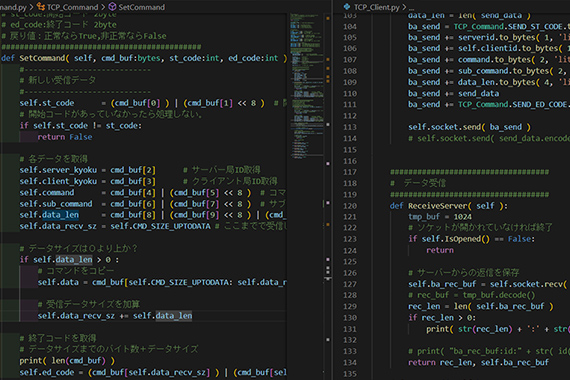Click 'self.ba_rec_buf = self.socket.recv(' line
570x380 pixels.
tap(487, 284)
